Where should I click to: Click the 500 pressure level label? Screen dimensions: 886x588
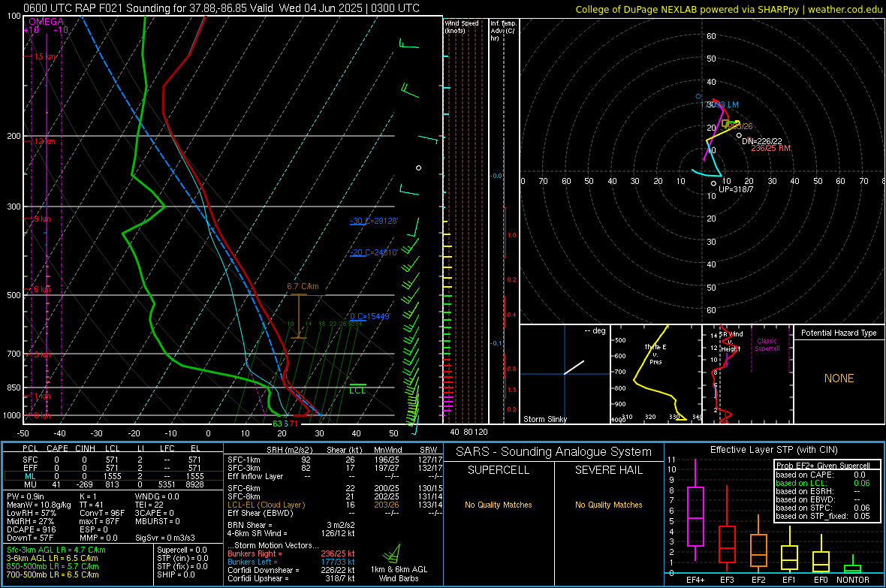pyautogui.click(x=14, y=295)
